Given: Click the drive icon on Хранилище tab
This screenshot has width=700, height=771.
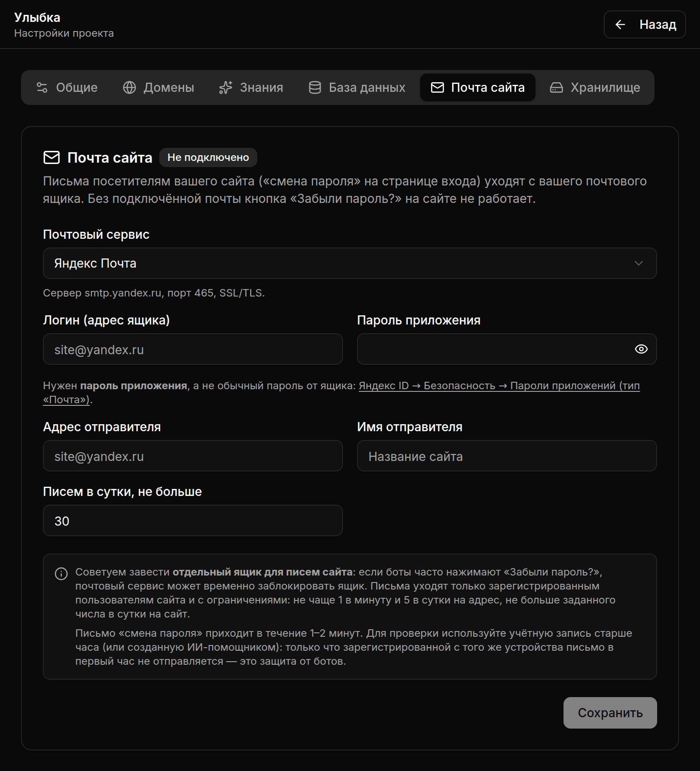Looking at the screenshot, I should 556,87.
